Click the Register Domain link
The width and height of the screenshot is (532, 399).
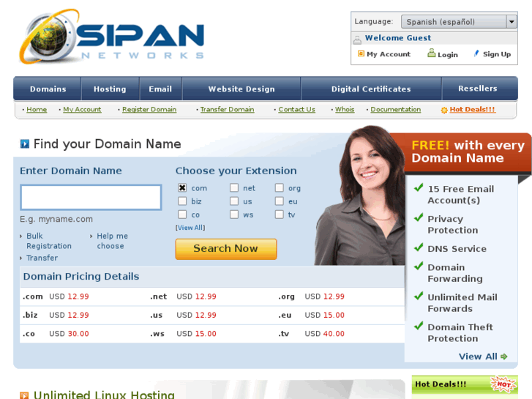[x=149, y=109]
